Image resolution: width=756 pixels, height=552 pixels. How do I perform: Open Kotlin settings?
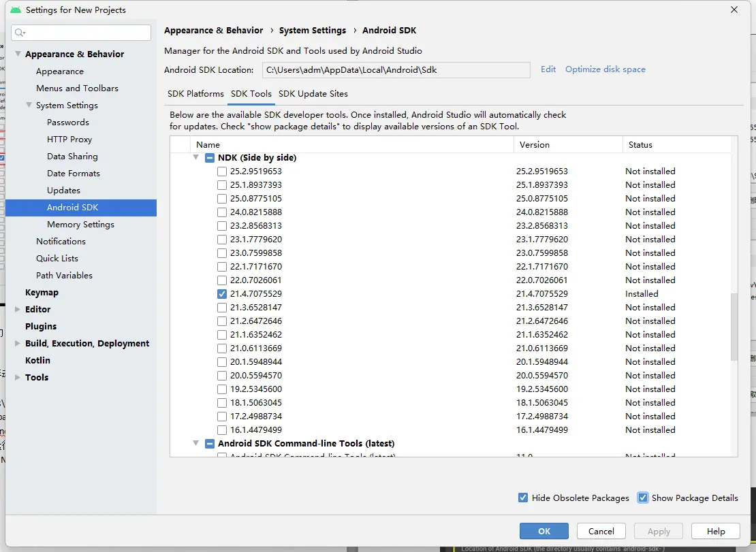[x=37, y=360]
